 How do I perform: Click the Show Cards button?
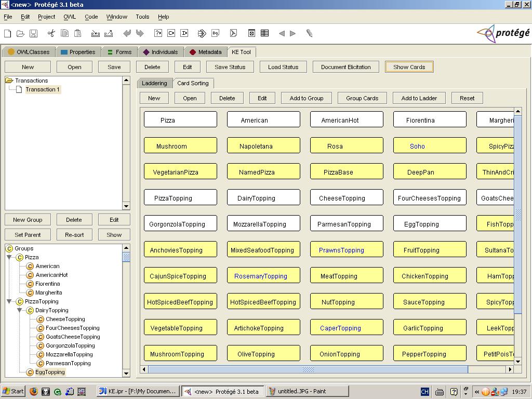point(409,67)
